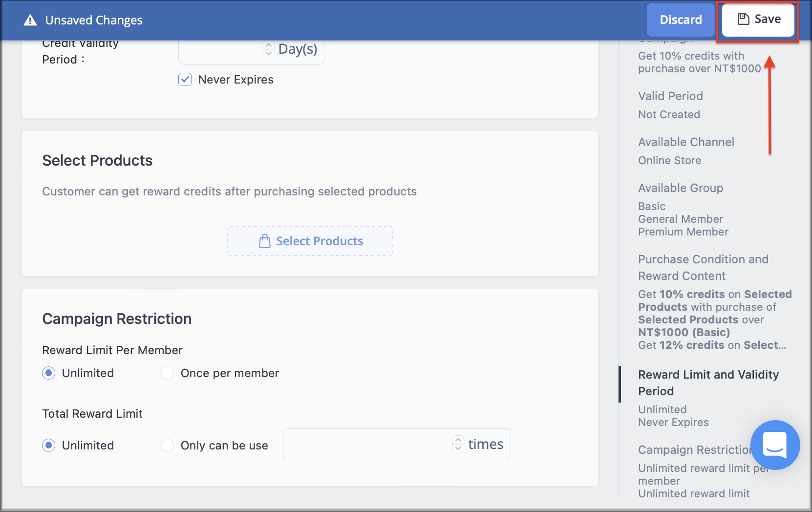The image size is (812, 512).
Task: Select Once per member radio option
Action: pyautogui.click(x=167, y=373)
